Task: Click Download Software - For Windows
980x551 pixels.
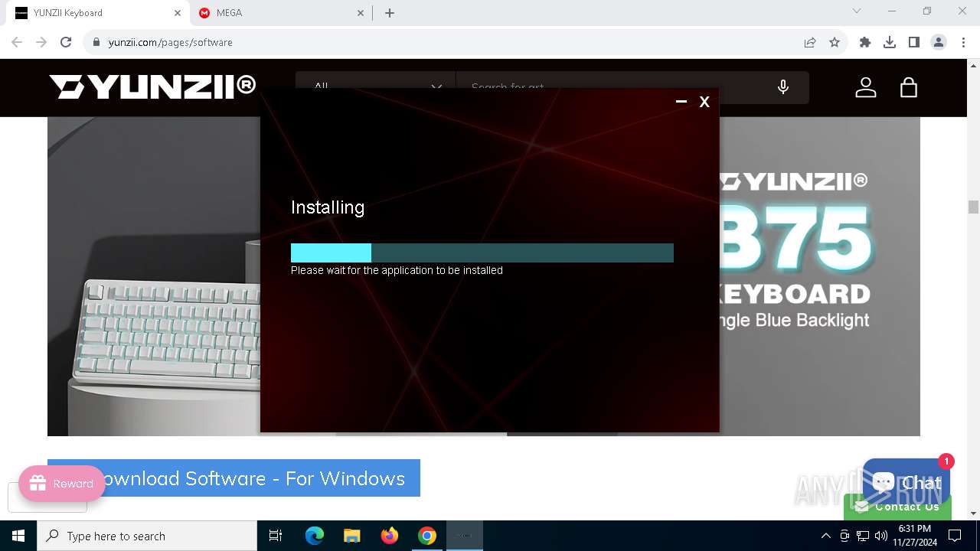Action: (234, 478)
